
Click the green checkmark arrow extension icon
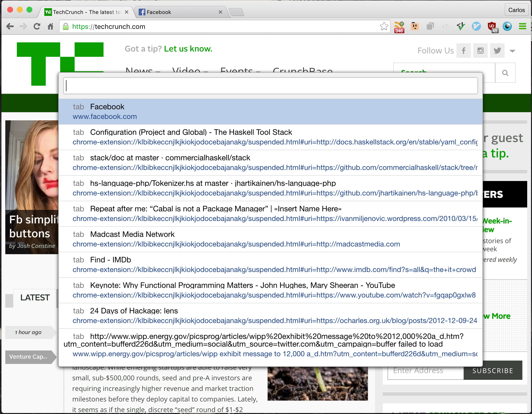[461, 26]
